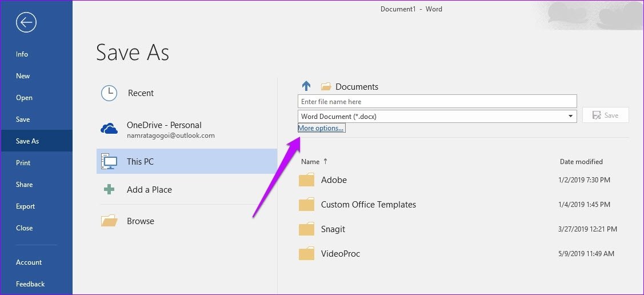The height and width of the screenshot is (295, 644).
Task: Sort by Name column header
Action: tap(310, 161)
